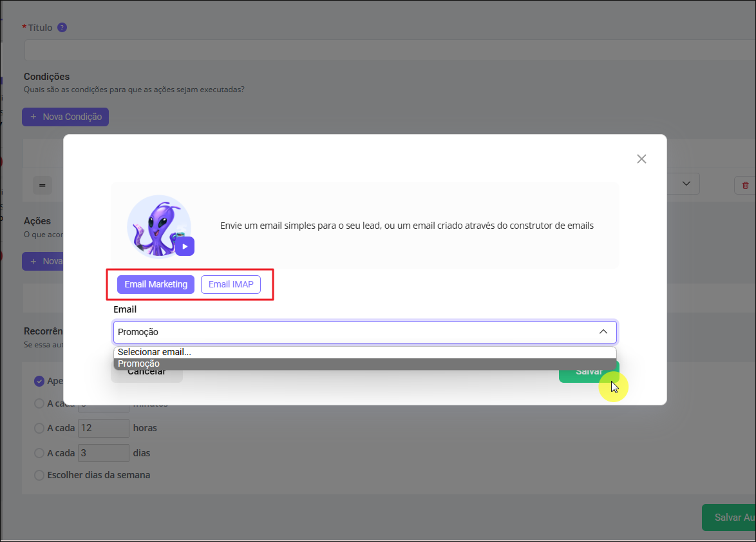Screen dimensions: 756x542
Task: Choose 'Escolher dias da semana' radio option
Action: [x=39, y=475]
